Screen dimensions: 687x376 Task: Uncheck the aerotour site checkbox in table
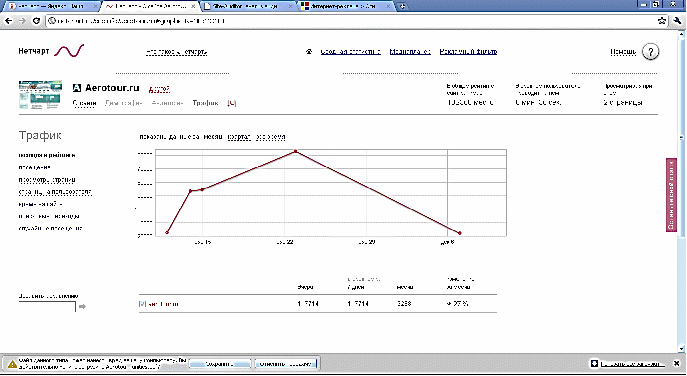[142, 304]
